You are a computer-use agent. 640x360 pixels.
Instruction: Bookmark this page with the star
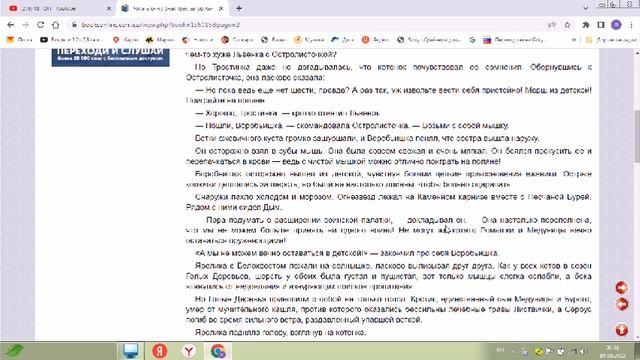567,25
